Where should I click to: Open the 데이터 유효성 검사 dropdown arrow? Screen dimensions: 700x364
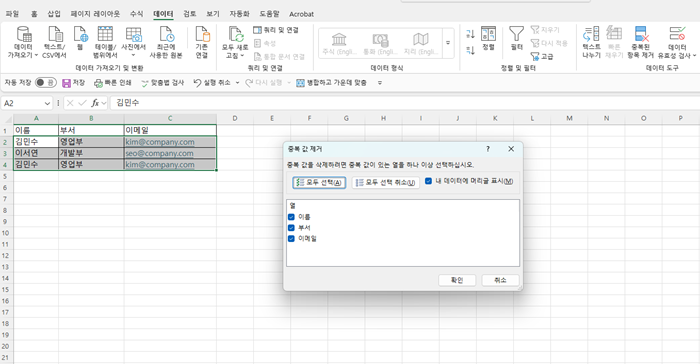pyautogui.click(x=694, y=55)
